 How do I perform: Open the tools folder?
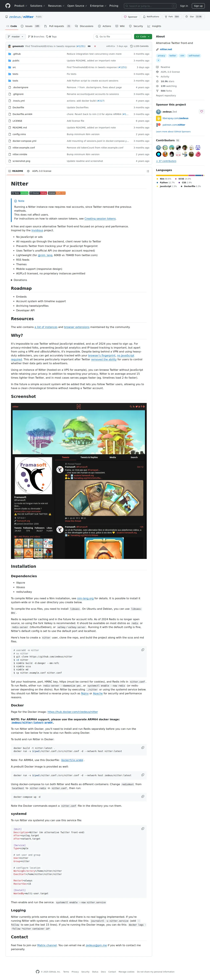tap(15, 81)
